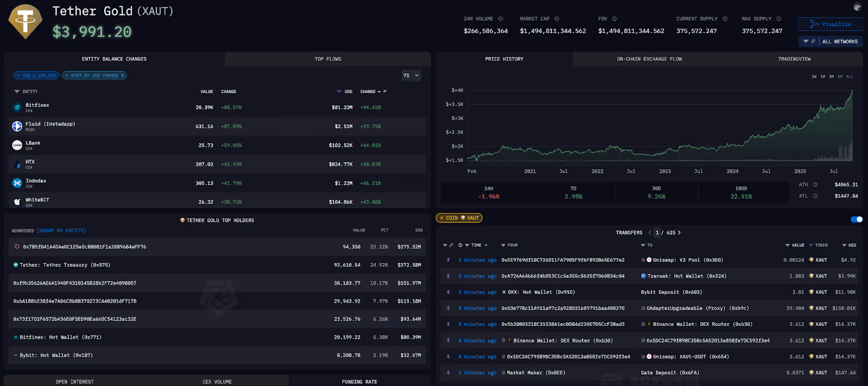The width and height of the screenshot is (868, 386).
Task: Open info icon next to 24H VOLUME
Action: tap(501, 19)
